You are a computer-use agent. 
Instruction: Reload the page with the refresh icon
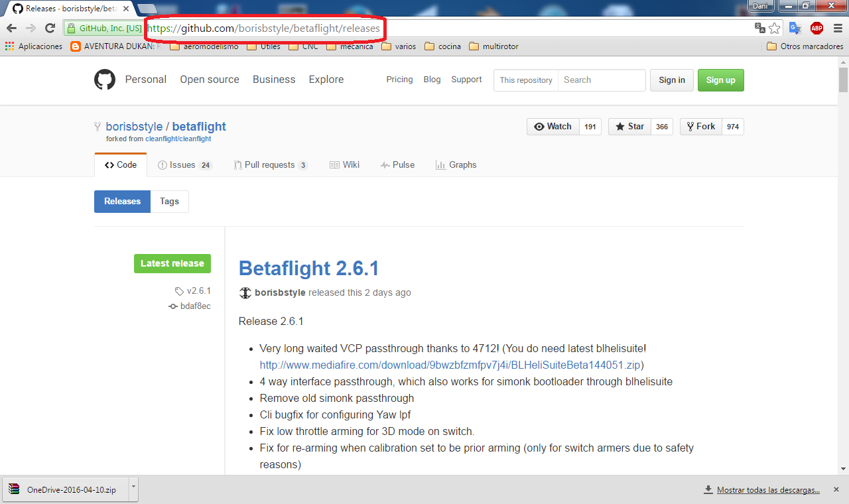tap(50, 28)
